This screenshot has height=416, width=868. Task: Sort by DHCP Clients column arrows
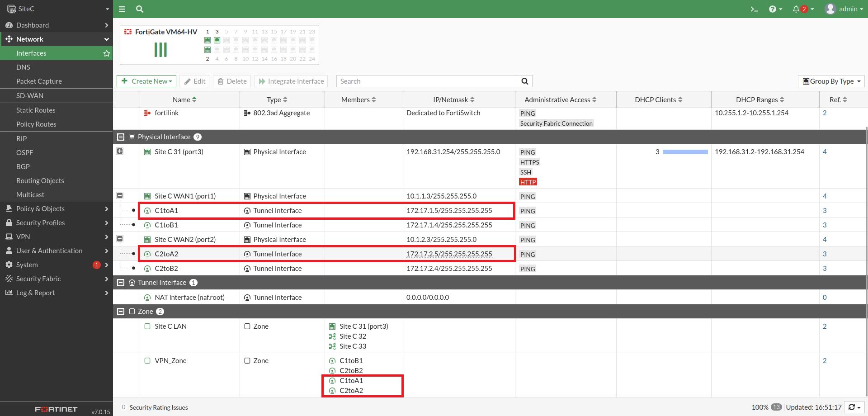[x=680, y=100]
